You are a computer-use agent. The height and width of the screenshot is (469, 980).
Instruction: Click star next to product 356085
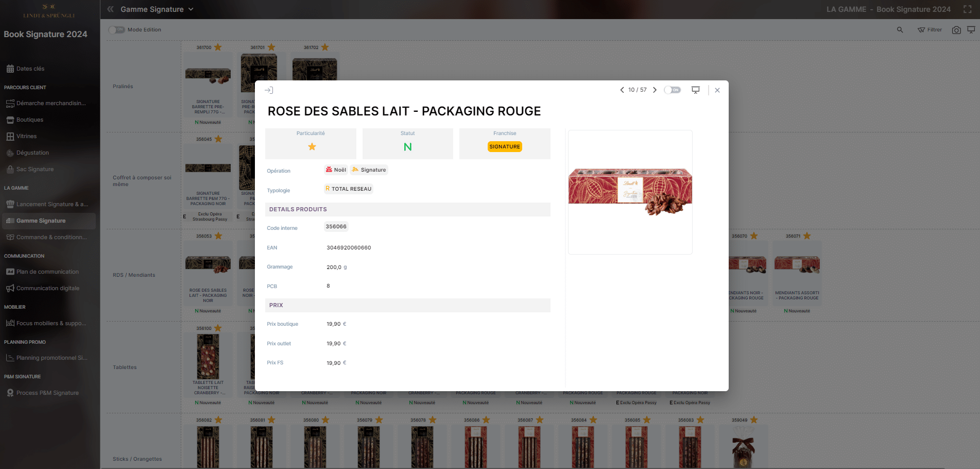647,420
